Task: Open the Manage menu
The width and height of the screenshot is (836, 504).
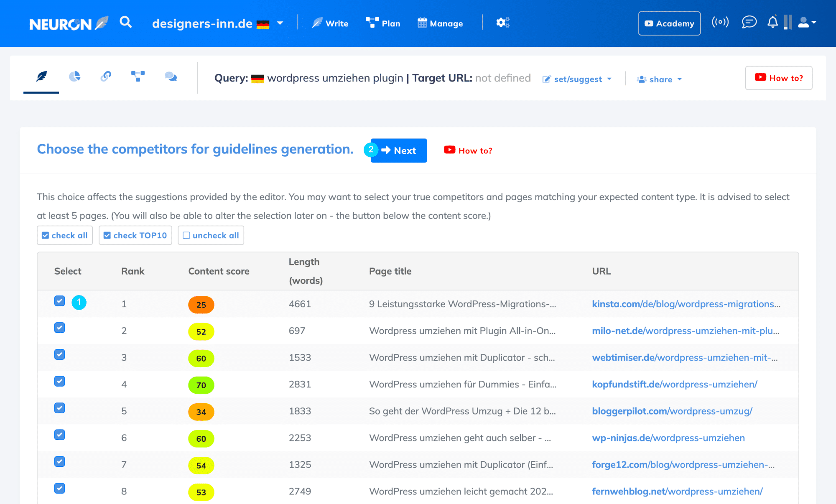Action: [440, 23]
